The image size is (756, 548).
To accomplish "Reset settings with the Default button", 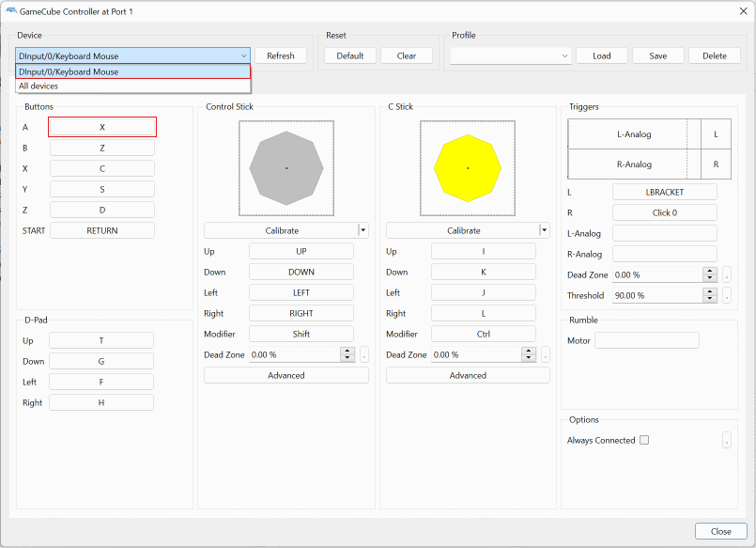I will point(350,55).
